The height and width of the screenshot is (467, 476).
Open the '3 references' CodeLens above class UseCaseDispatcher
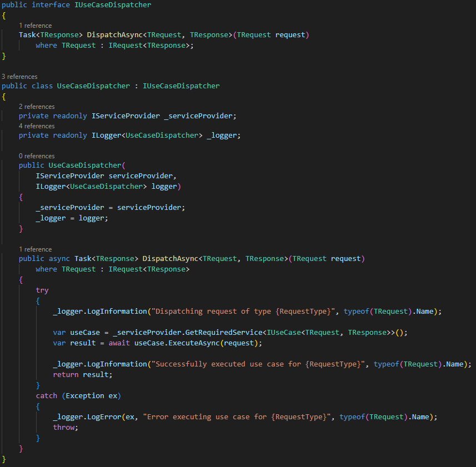click(19, 77)
